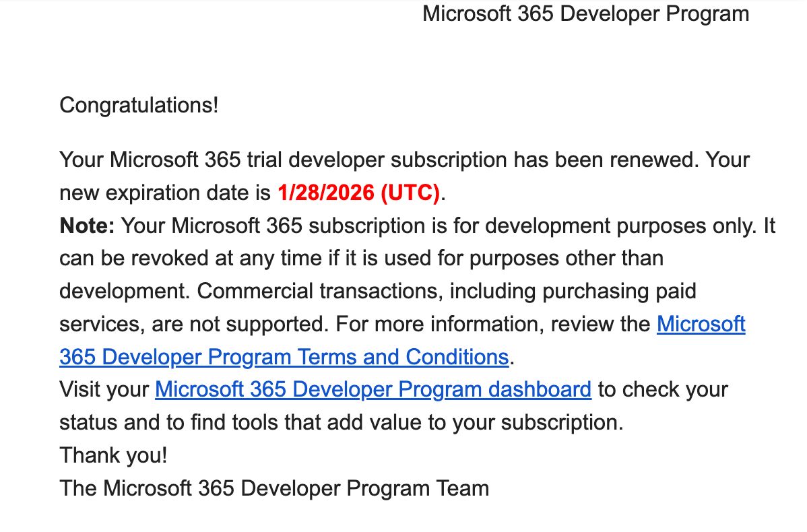Image resolution: width=807 pixels, height=532 pixels.
Task: Click the underlined "Microsoft" link at line end
Action: point(701,324)
